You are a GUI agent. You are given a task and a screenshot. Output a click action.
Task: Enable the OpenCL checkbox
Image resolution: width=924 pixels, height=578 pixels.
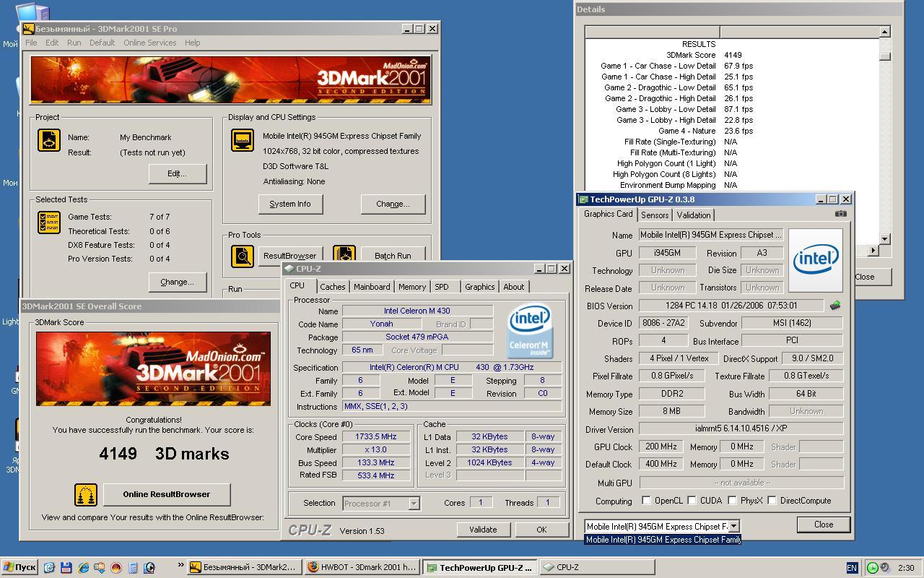click(x=646, y=500)
